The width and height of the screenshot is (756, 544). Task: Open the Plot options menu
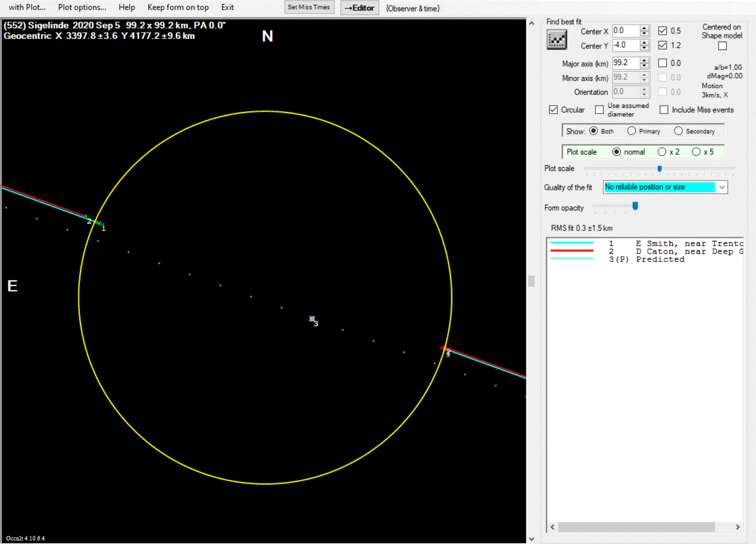pyautogui.click(x=82, y=7)
